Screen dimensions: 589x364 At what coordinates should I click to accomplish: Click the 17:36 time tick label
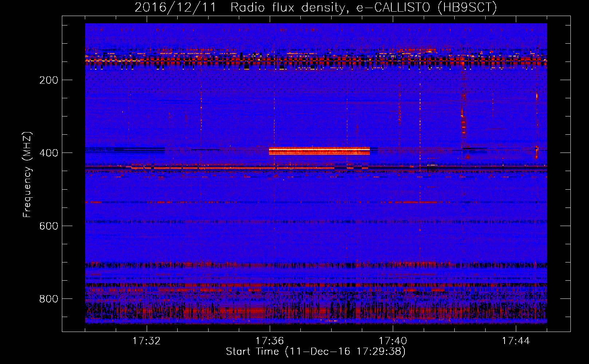point(270,341)
